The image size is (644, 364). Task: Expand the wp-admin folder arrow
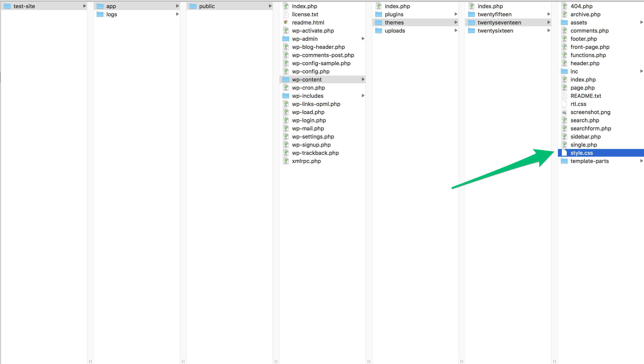[x=363, y=39]
